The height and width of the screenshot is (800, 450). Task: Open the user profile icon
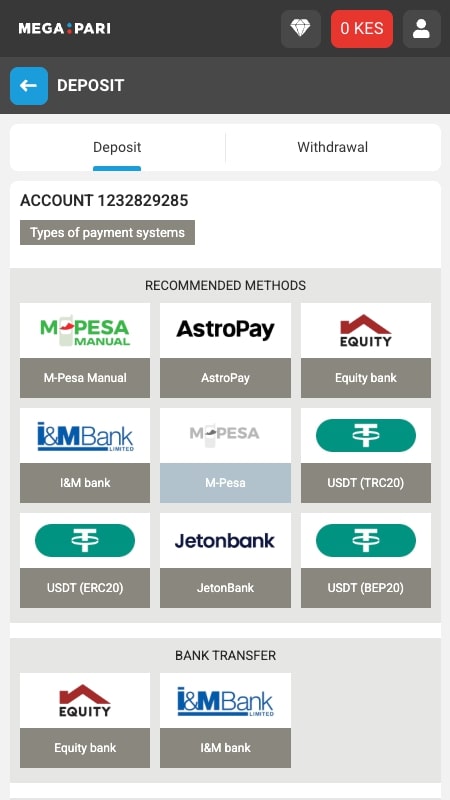tap(421, 29)
